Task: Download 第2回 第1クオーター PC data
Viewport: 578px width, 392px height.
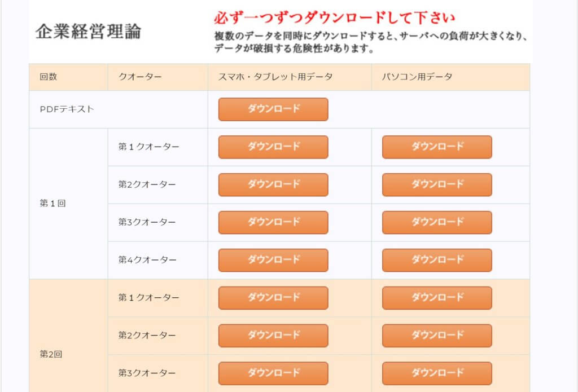Action: click(436, 298)
